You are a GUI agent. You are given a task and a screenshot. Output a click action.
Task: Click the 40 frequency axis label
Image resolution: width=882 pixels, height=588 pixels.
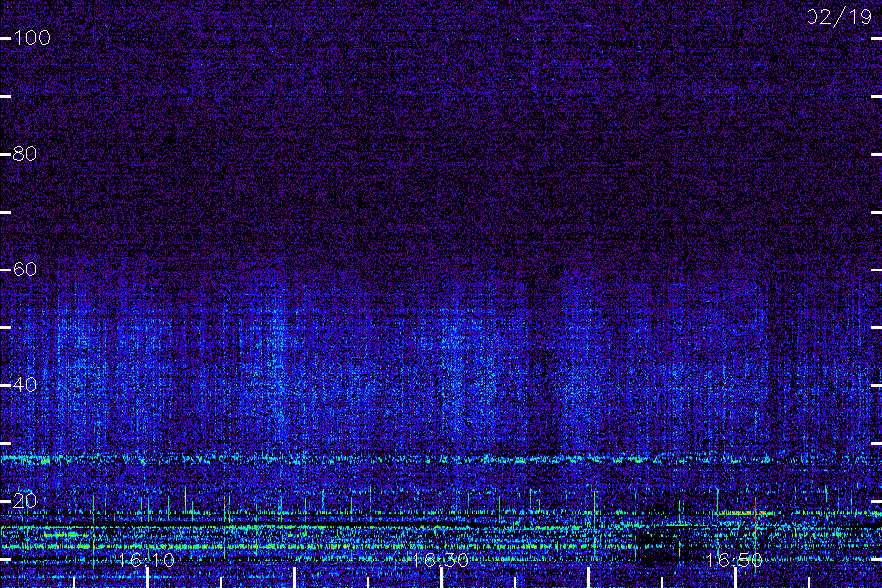click(24, 385)
